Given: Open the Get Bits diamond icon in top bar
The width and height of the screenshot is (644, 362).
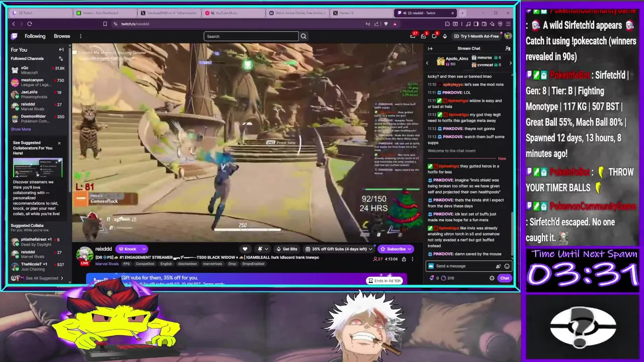Looking at the screenshot, I should point(445,36).
